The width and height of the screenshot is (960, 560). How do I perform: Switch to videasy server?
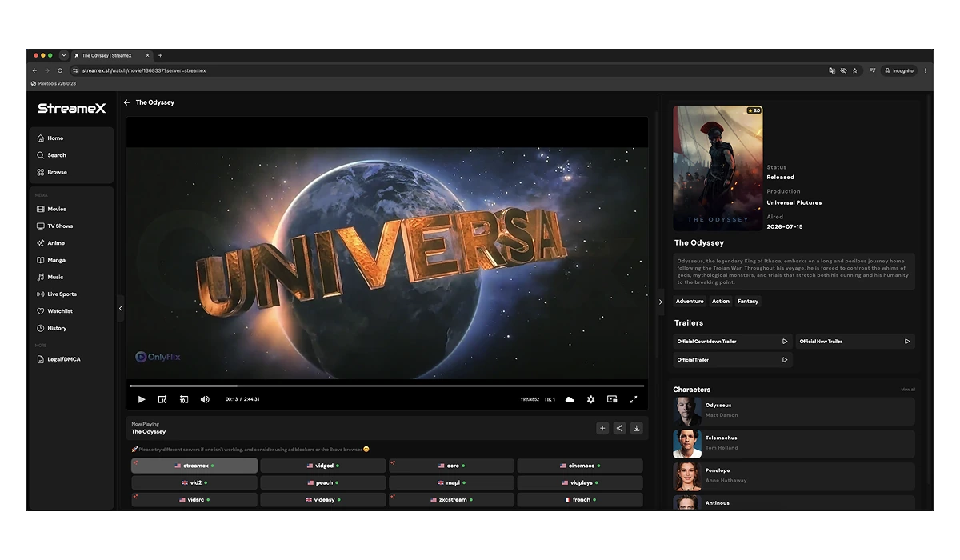(x=323, y=500)
